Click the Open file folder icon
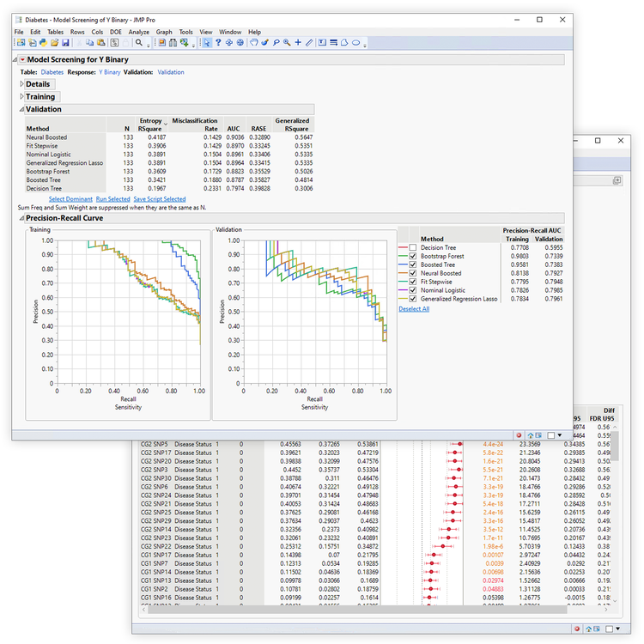 click(x=54, y=42)
